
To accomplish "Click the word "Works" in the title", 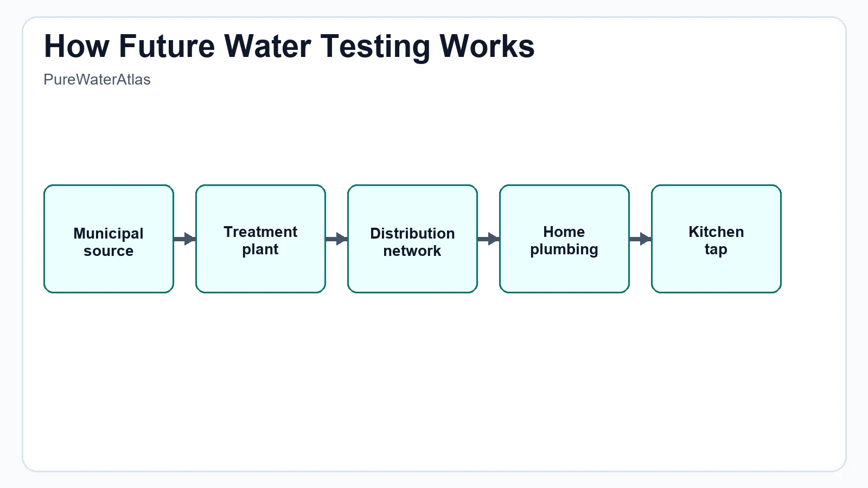I will (x=487, y=46).
